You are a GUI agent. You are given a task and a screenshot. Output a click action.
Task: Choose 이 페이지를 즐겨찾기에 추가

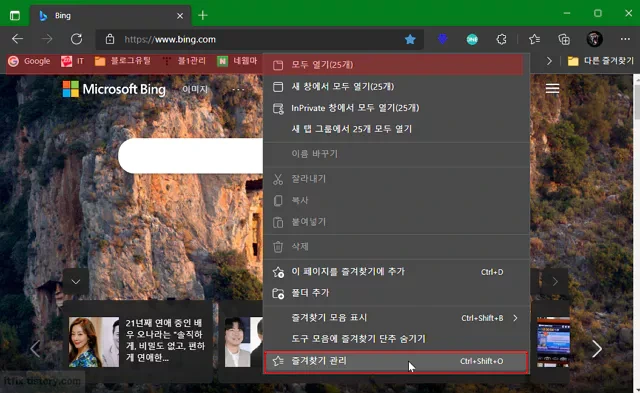tap(397, 272)
